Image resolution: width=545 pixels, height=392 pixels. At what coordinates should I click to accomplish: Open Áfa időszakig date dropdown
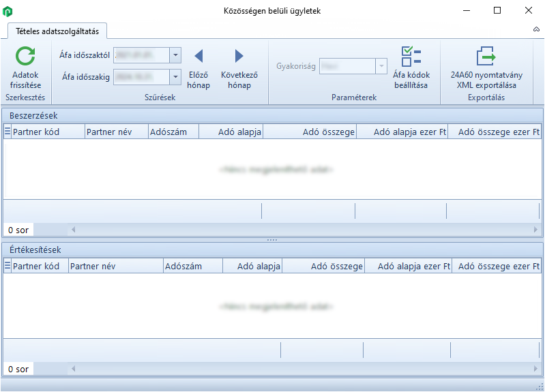coord(175,77)
